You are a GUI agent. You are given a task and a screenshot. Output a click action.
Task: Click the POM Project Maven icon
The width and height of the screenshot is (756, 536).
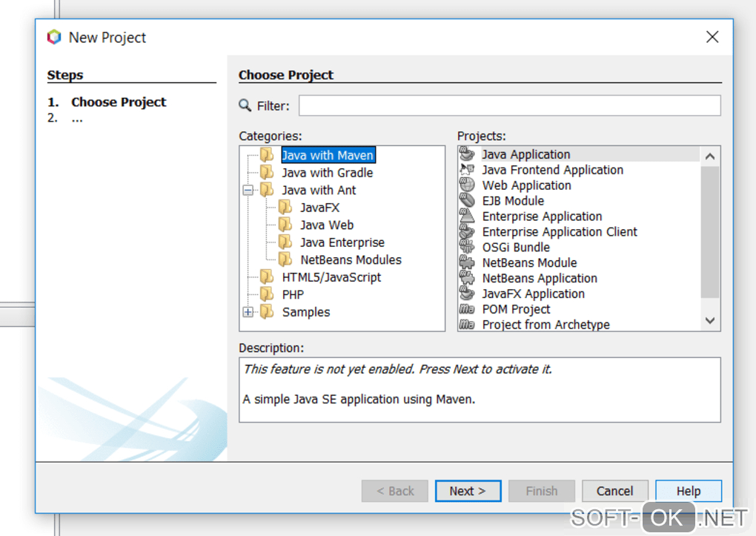(x=467, y=310)
